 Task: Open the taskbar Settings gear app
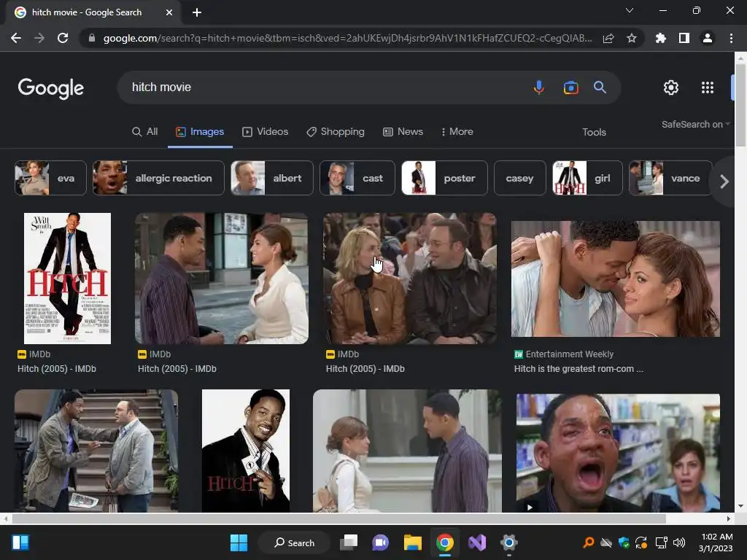(x=508, y=542)
